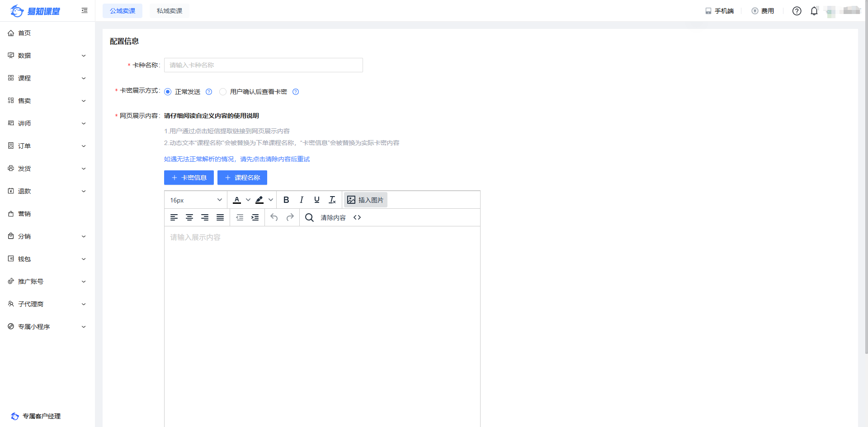The height and width of the screenshot is (427, 868).
Task: Click into the 请输入展示内容 editor area
Action: click(322, 326)
